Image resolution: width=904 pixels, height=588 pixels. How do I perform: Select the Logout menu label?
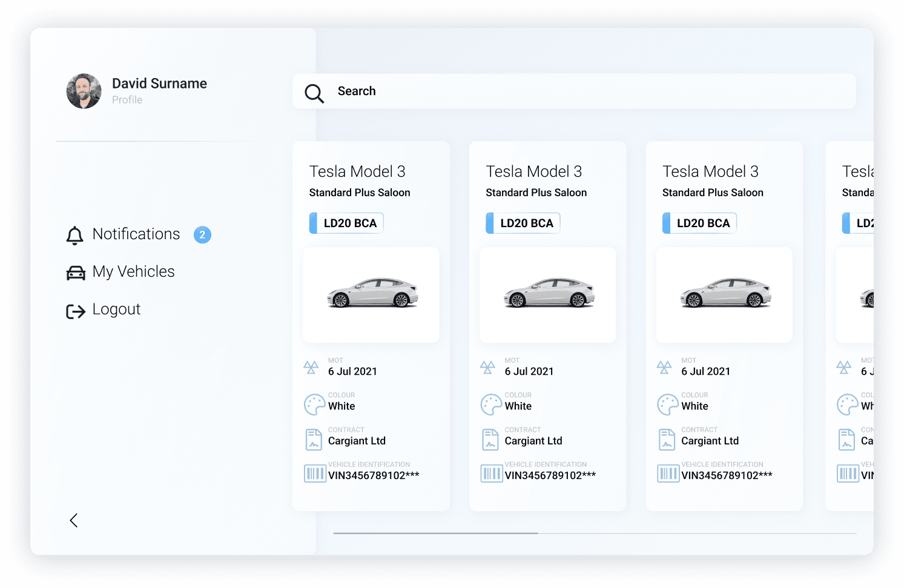(x=116, y=309)
